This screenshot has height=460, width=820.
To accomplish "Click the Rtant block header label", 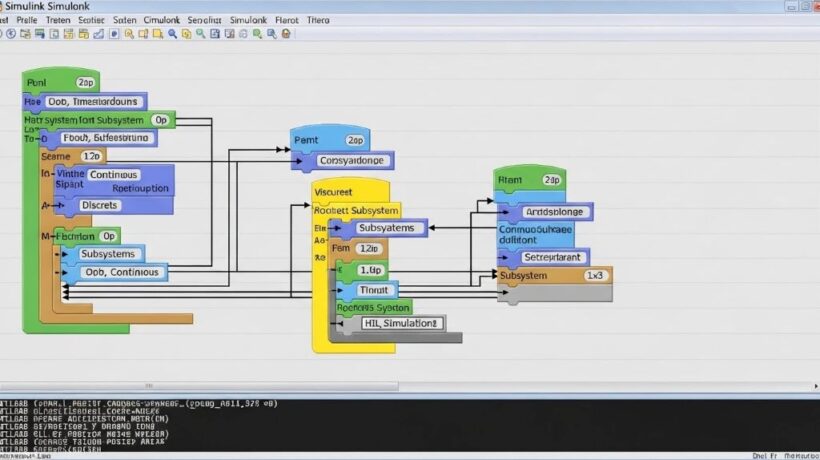I will (510, 180).
